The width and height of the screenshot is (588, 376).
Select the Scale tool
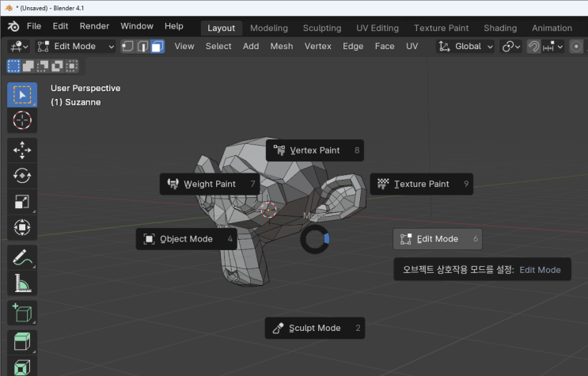(22, 202)
